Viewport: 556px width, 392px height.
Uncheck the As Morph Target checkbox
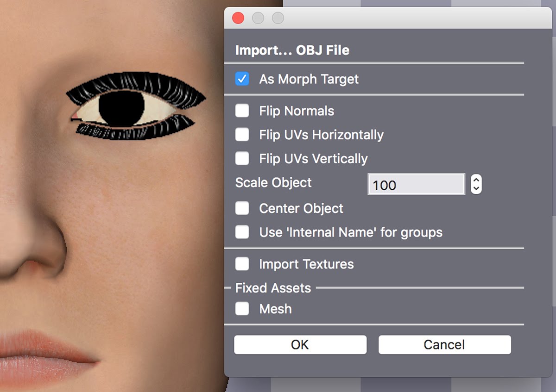(242, 79)
